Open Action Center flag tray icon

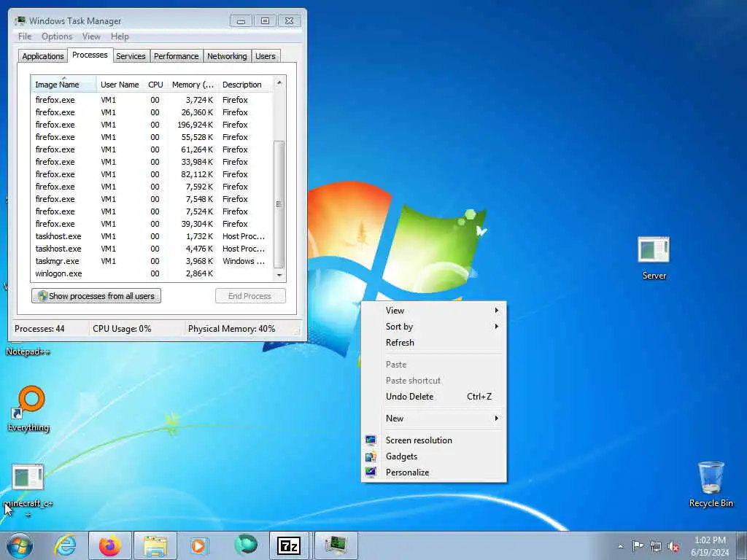(x=638, y=545)
